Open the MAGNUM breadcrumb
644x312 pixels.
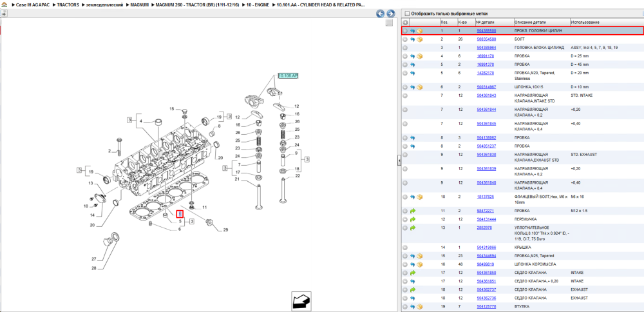(139, 5)
